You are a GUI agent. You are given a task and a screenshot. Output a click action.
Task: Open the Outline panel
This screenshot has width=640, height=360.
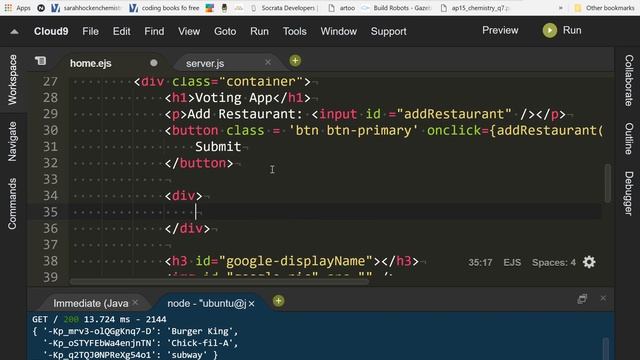(x=629, y=138)
